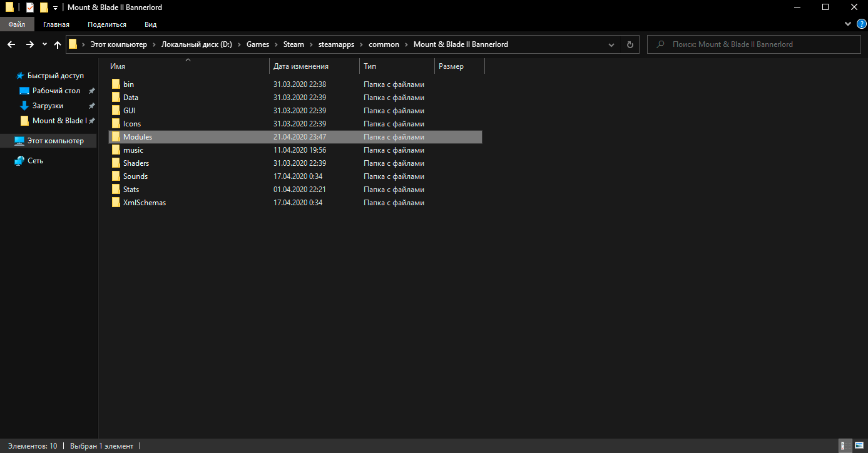Screen dimensions: 868x453
Task: Click the date 11.04.2020 19:56
Action: [x=300, y=150]
